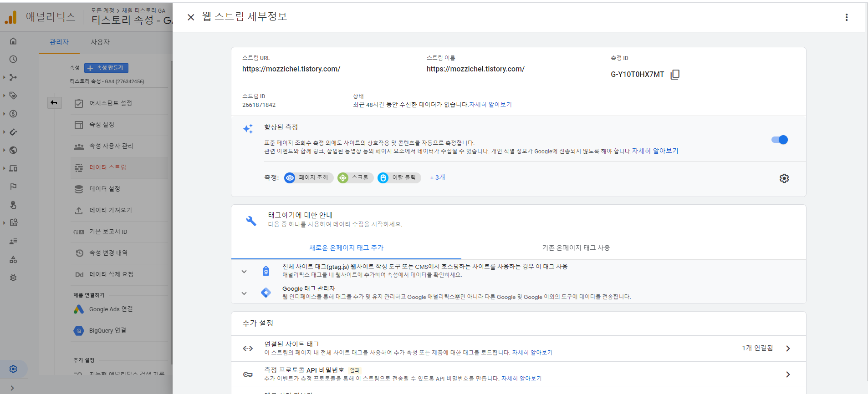Image resolution: width=868 pixels, height=394 pixels.
Task: Open the flag events sidebar icon
Action: 13,187
